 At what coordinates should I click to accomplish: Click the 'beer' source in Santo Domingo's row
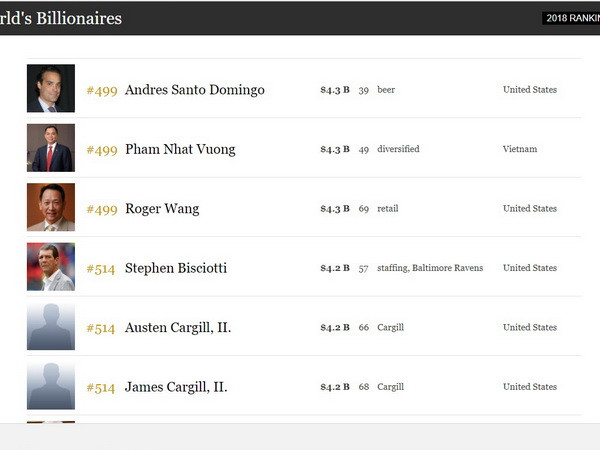point(385,90)
